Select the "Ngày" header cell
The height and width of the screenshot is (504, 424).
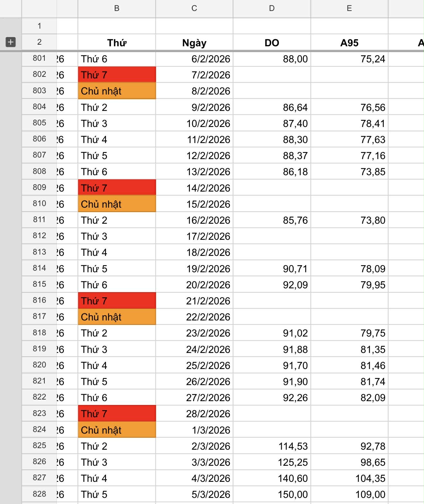click(x=194, y=43)
